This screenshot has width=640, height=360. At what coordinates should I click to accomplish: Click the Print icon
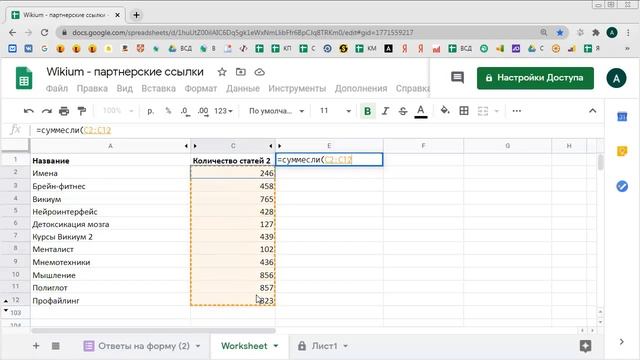click(64, 111)
